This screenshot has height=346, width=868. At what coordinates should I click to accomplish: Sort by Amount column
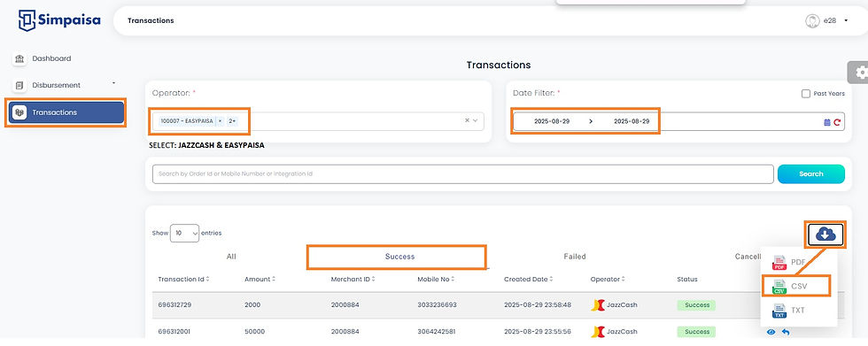(260, 280)
